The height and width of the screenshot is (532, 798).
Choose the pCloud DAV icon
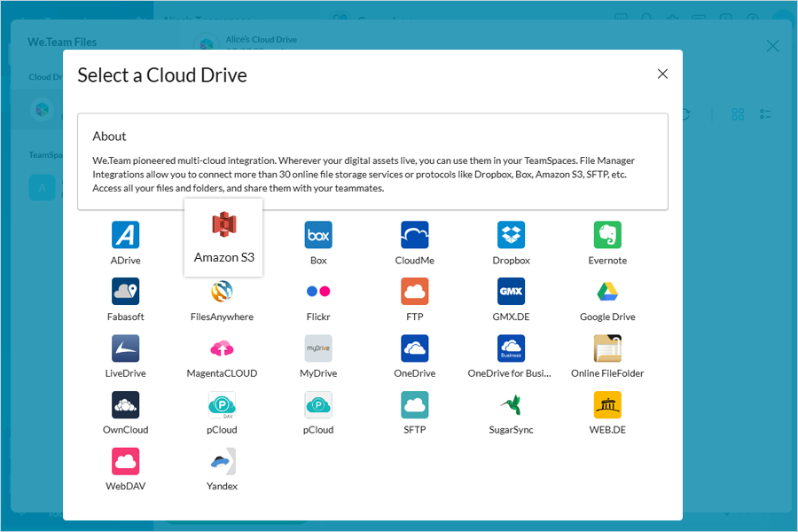(x=222, y=404)
